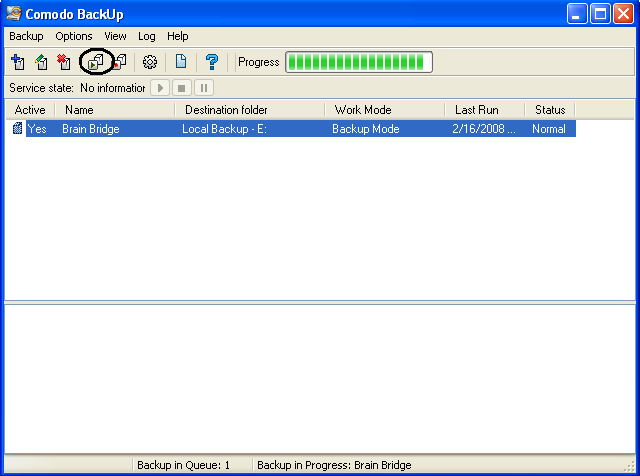
Task: Maximize the Comodo BackUp window
Action: coord(600,14)
